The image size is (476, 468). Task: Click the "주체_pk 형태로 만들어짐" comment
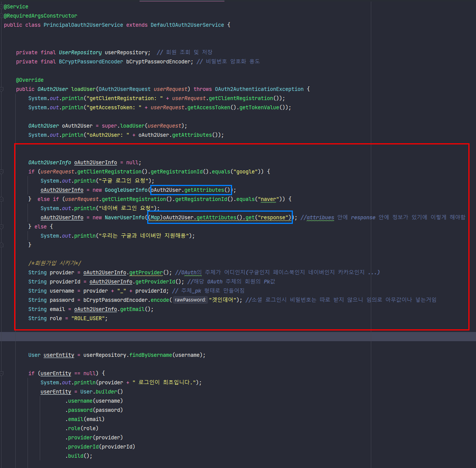click(208, 291)
